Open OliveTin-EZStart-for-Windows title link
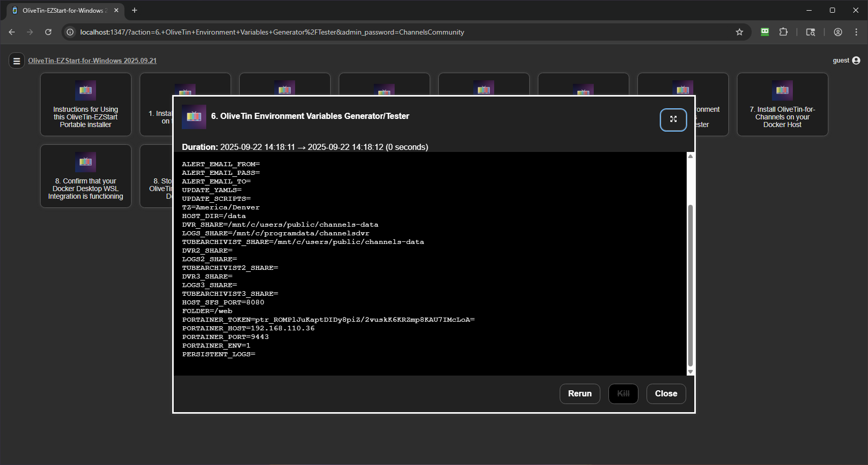The image size is (868, 465). tap(92, 60)
